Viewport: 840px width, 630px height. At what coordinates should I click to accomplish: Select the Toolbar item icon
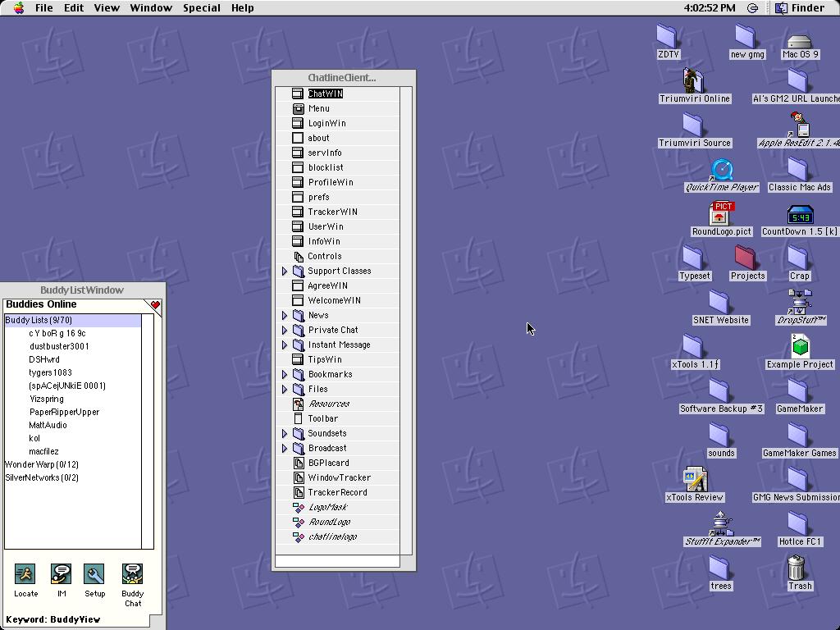click(299, 418)
